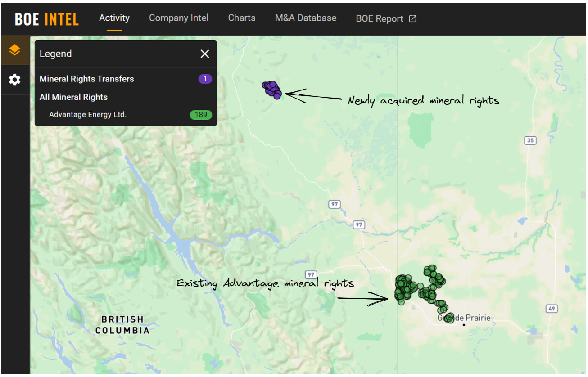
Task: Open the layers panel from the sidebar
Action: click(15, 50)
